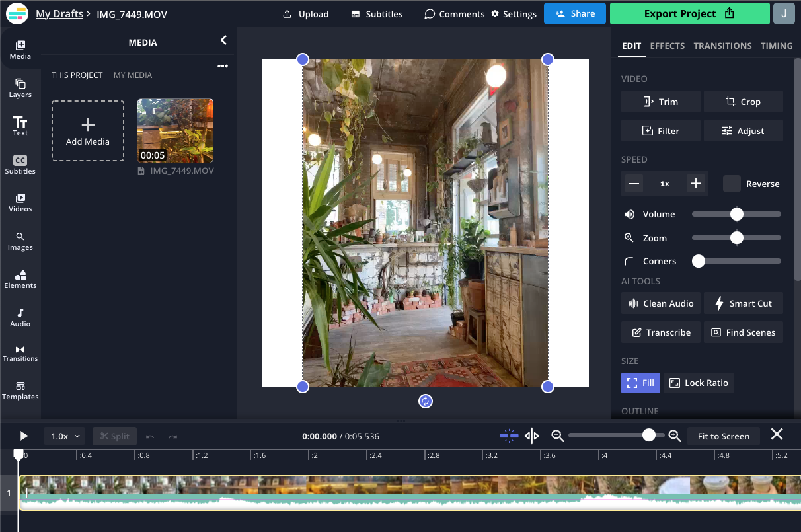This screenshot has width=801, height=532.
Task: Adjust the Corners slider
Action: tap(699, 261)
